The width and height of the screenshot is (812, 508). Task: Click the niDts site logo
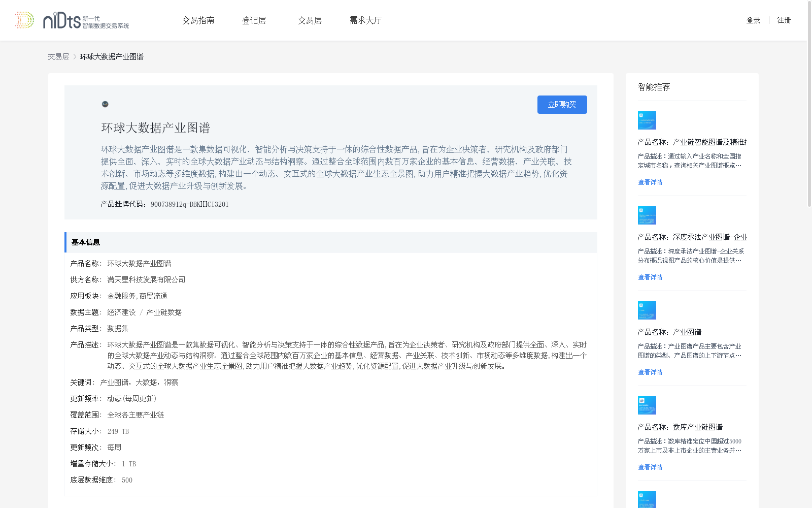(x=86, y=20)
